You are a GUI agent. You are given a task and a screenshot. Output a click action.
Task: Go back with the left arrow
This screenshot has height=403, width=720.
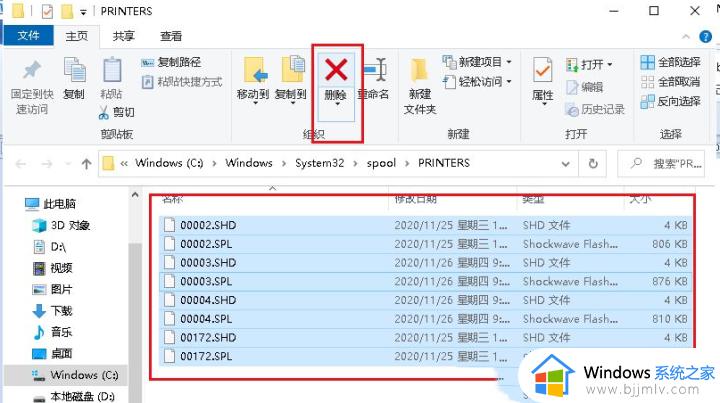point(21,163)
